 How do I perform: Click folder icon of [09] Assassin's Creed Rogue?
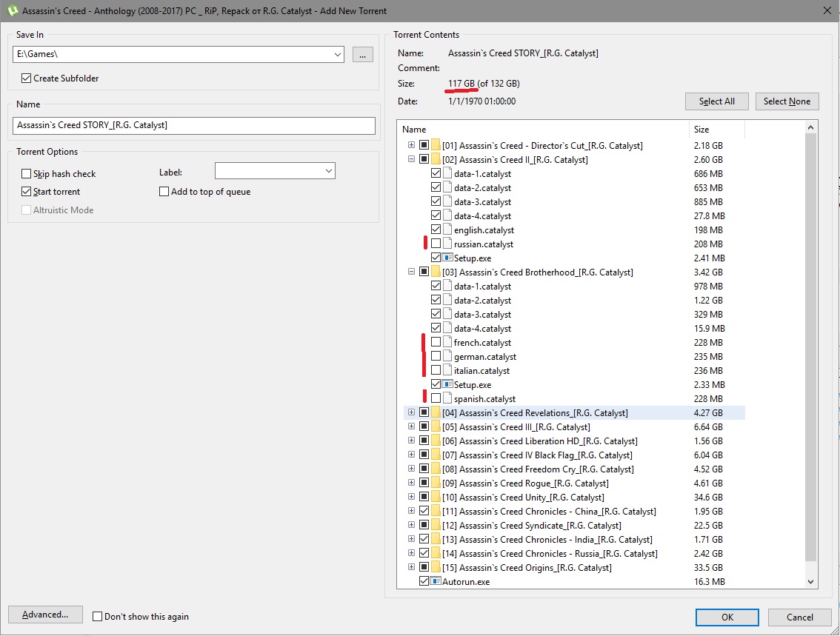(436, 483)
